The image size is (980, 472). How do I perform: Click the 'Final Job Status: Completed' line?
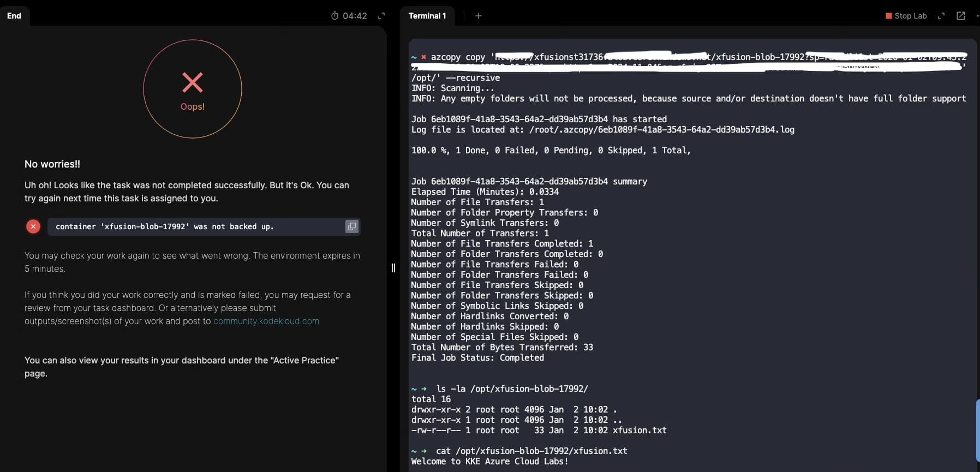477,357
